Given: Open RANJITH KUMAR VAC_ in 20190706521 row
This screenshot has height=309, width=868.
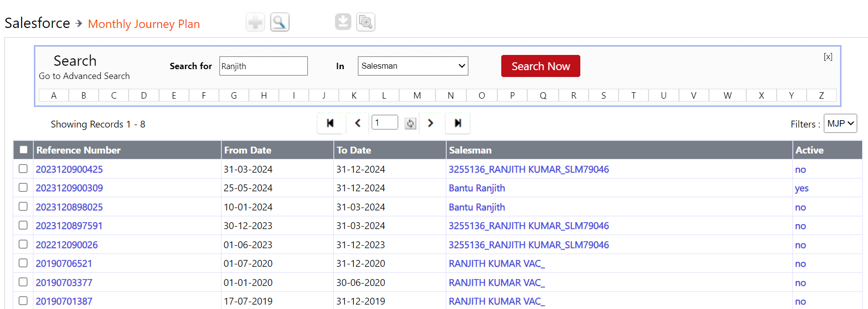Looking at the screenshot, I should pyautogui.click(x=497, y=263).
